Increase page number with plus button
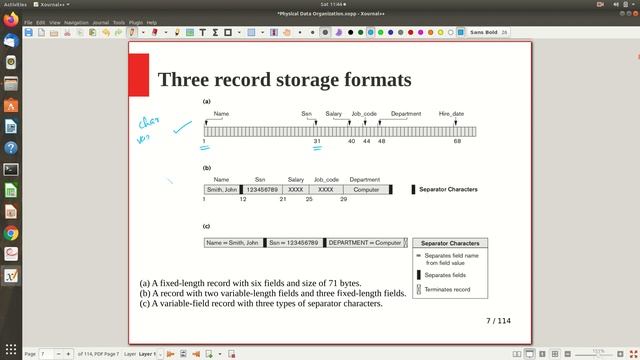 pyautogui.click(x=68, y=354)
